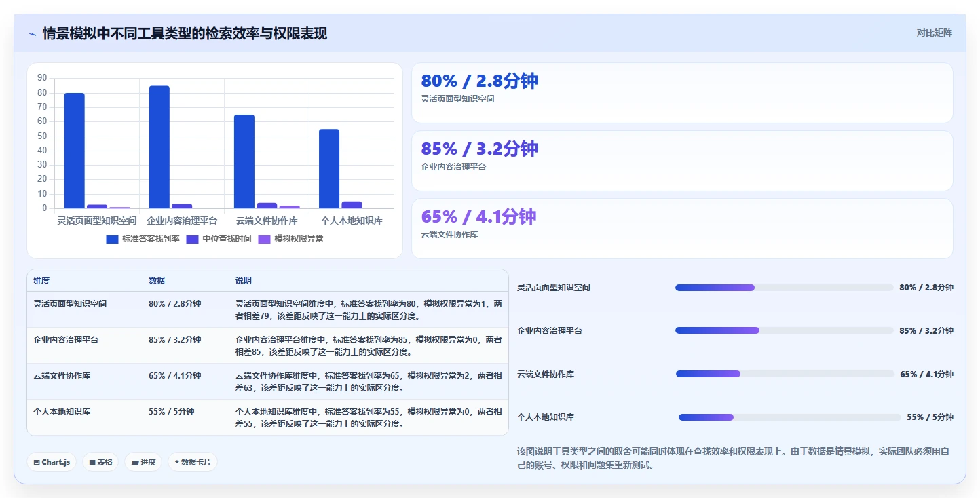
Task: Click the 云端文件协作库 label beside its progress bar
Action: tap(546, 375)
